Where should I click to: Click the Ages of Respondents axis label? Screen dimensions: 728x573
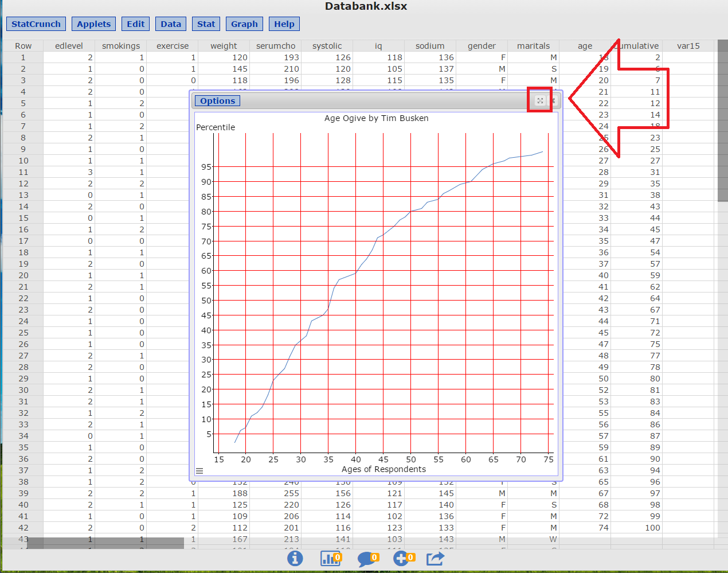383,469
